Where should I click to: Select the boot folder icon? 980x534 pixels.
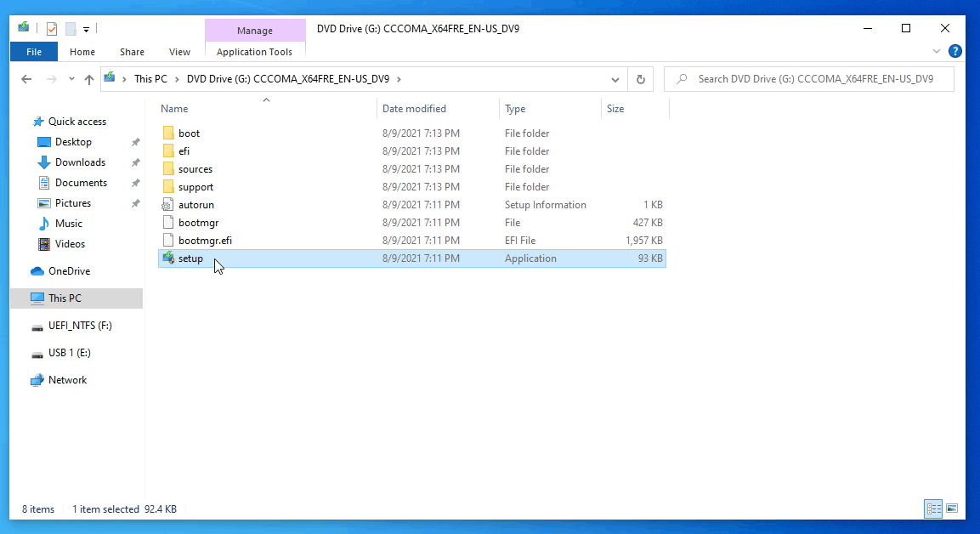coord(168,133)
